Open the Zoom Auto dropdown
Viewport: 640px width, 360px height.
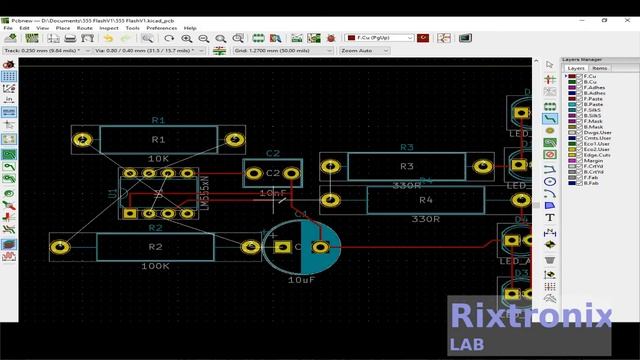click(x=364, y=51)
